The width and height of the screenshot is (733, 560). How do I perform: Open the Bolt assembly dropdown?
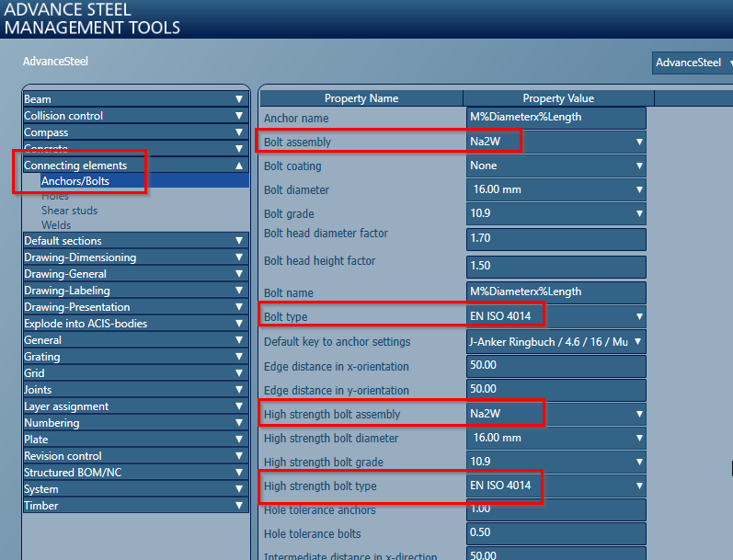556,142
